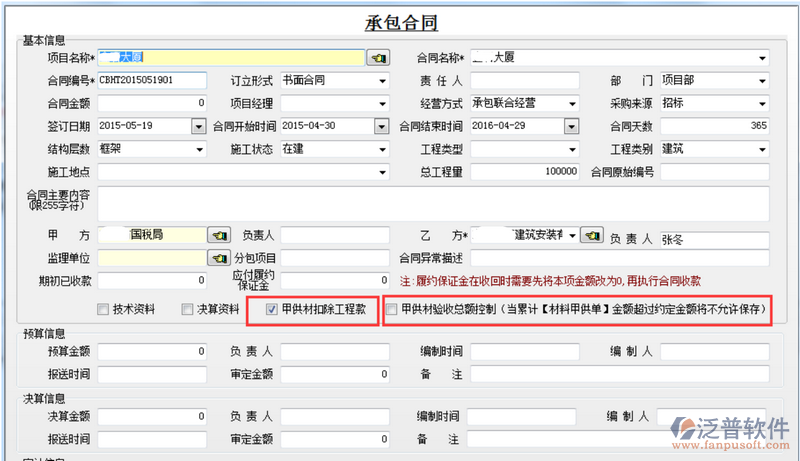Click 编制时间 field in 决算信息 section
This screenshot has height=461, width=800.
[x=521, y=417]
